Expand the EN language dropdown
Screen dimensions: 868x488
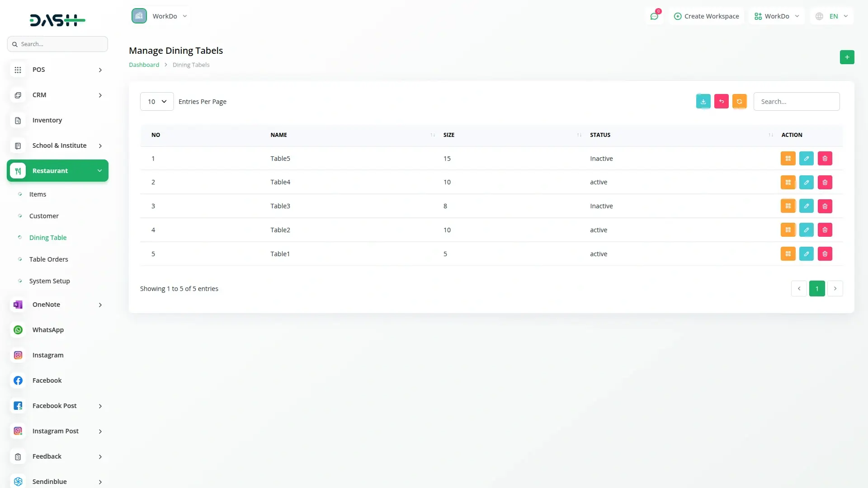point(832,16)
